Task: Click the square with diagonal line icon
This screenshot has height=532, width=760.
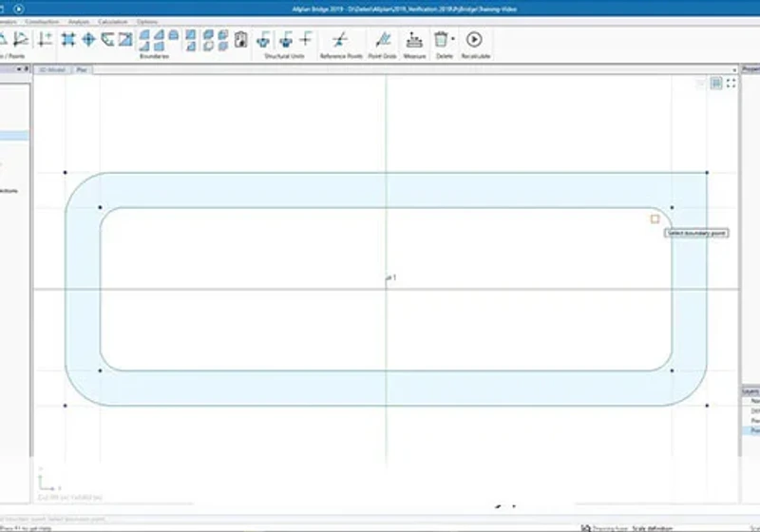Action: point(125,39)
